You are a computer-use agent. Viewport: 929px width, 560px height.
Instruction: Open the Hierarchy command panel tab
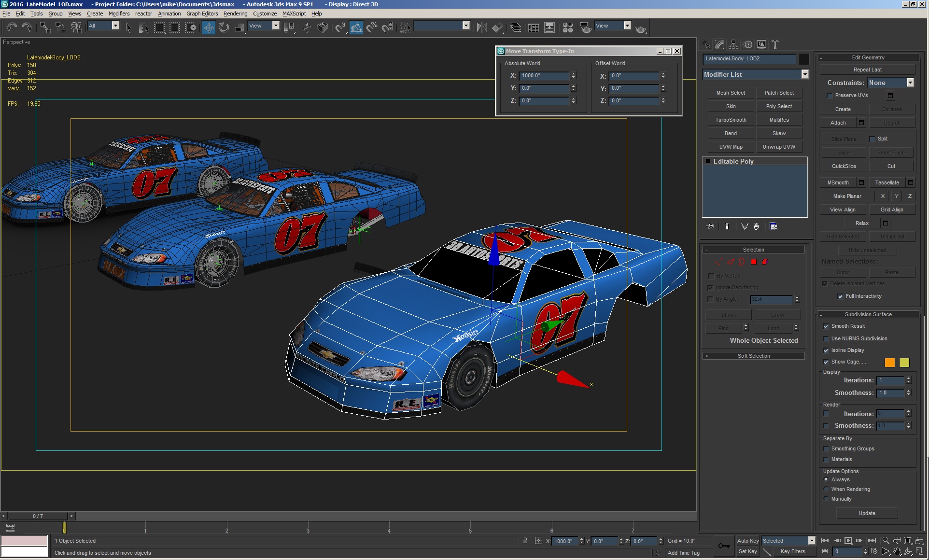point(733,44)
